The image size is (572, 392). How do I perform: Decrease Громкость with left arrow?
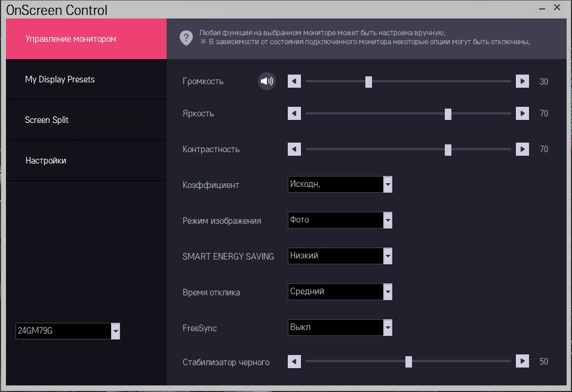click(294, 81)
